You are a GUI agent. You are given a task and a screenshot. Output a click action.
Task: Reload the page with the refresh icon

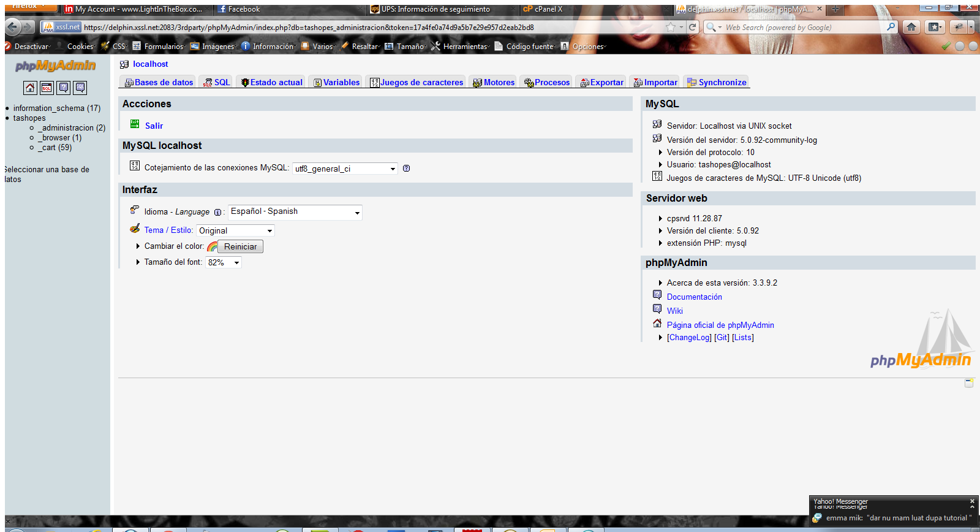[693, 27]
